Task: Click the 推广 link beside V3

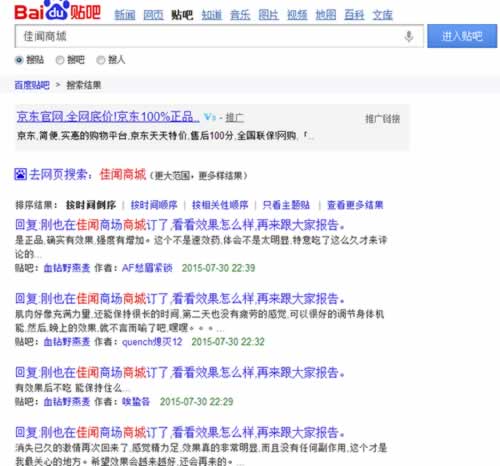Action: pyautogui.click(x=235, y=117)
